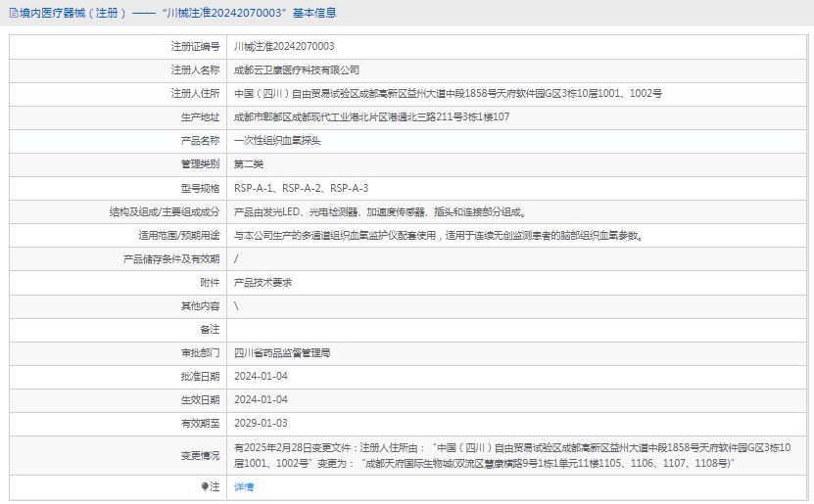Click the registrant name 成都云卫康医疗科技有限公司

tap(297, 69)
